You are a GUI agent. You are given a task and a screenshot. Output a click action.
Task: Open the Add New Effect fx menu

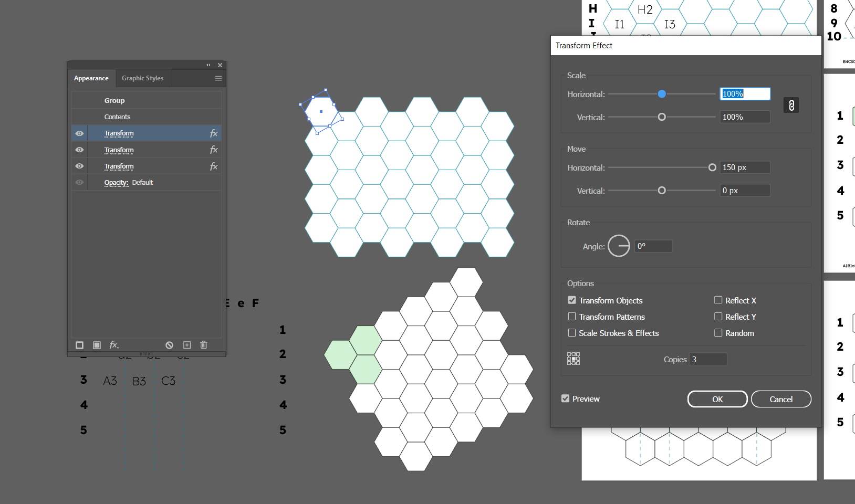[114, 345]
